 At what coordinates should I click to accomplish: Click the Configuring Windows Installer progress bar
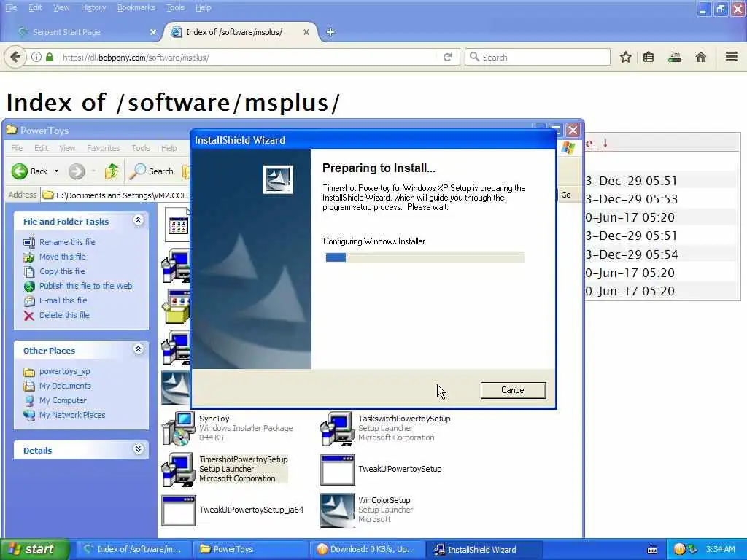[x=424, y=257]
